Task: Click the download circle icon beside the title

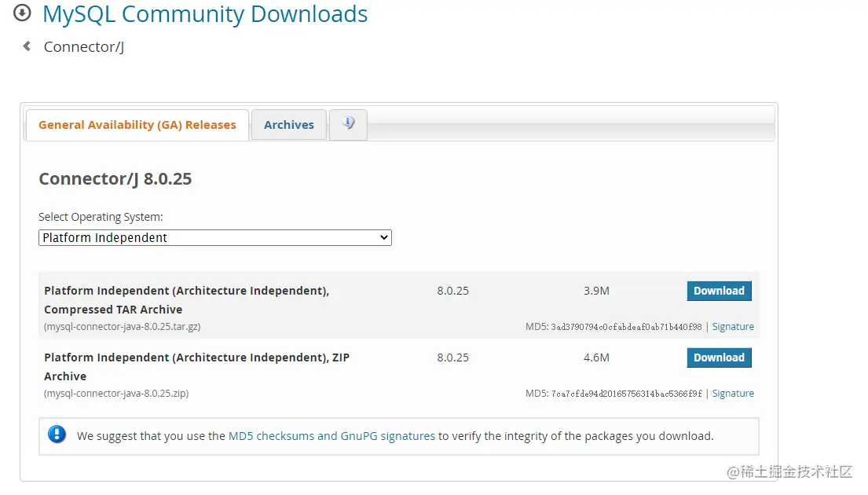Action: point(22,13)
